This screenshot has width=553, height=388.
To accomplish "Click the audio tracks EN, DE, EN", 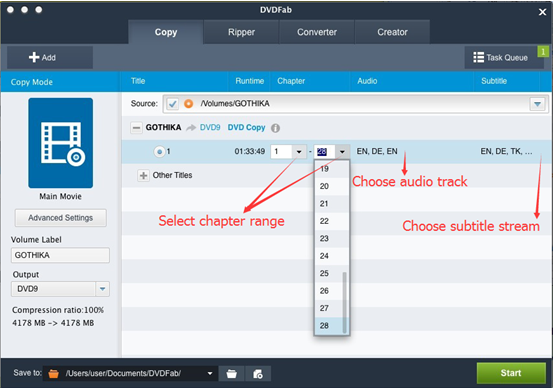I will tap(377, 151).
